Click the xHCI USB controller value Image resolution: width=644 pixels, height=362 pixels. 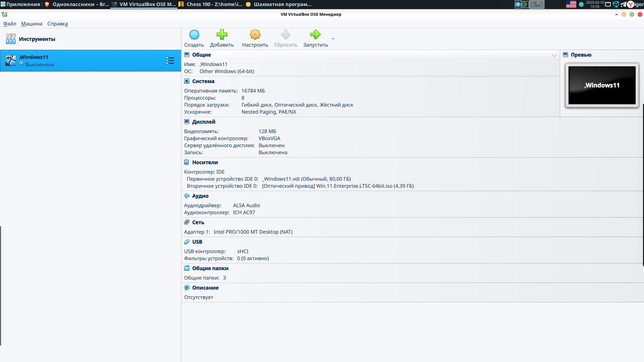pyautogui.click(x=243, y=251)
